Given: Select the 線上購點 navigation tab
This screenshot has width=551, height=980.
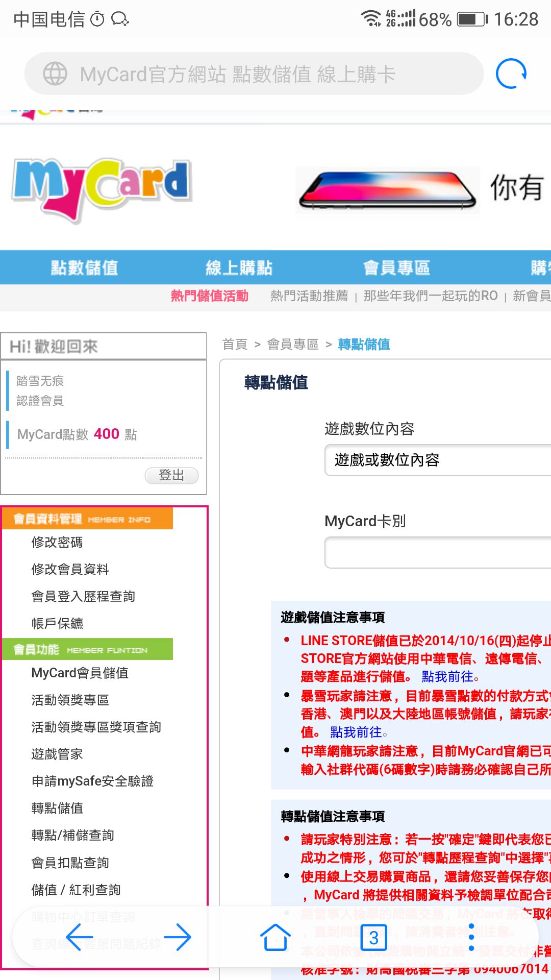Looking at the screenshot, I should coord(239,267).
